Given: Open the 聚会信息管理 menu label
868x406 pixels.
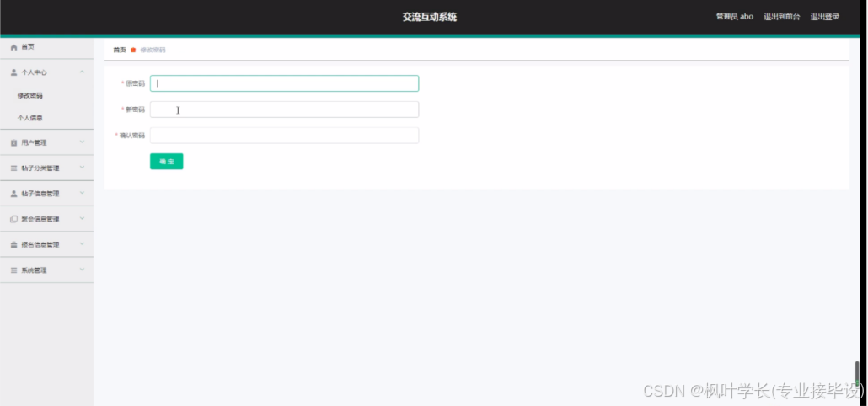Looking at the screenshot, I should (x=40, y=219).
